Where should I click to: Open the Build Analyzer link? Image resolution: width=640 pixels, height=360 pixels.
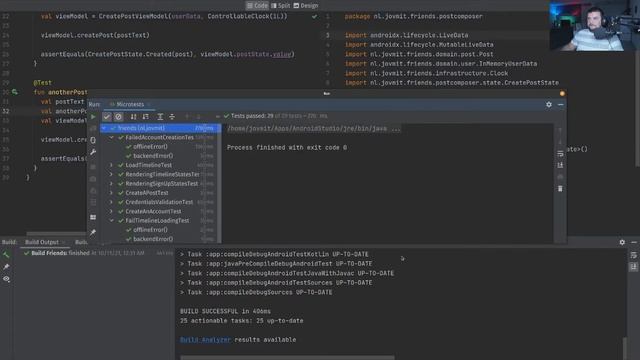click(x=206, y=340)
